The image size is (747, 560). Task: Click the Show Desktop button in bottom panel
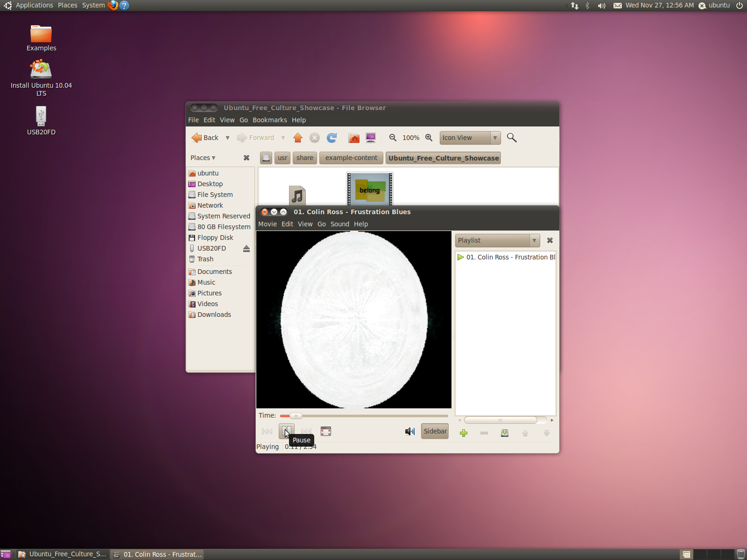click(x=6, y=554)
